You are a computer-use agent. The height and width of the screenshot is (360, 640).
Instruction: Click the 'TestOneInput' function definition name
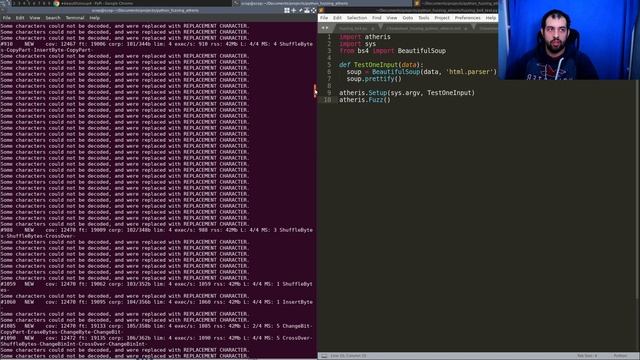click(376, 65)
